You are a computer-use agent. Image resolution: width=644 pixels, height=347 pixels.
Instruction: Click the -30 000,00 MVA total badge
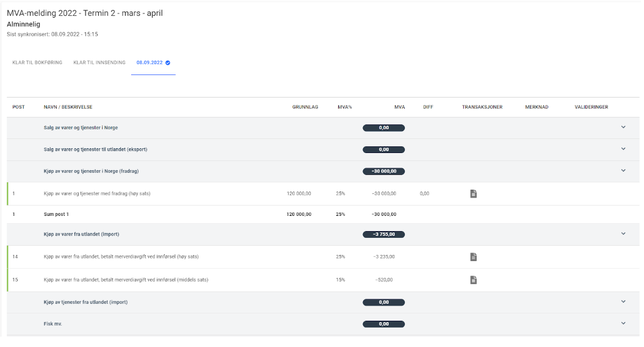click(383, 171)
